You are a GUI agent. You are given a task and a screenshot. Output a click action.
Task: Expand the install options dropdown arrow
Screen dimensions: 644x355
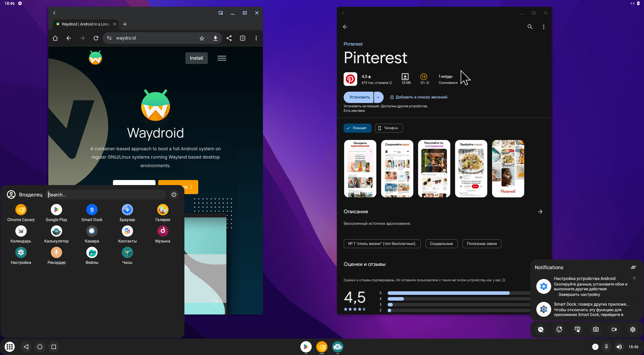pyautogui.click(x=378, y=97)
